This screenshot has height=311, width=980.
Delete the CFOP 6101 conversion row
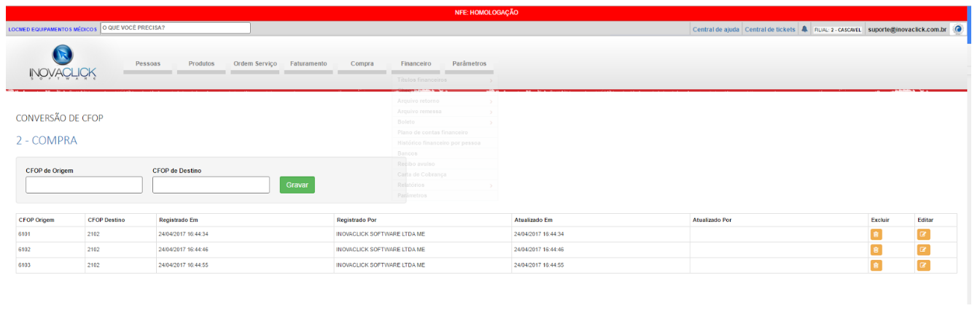point(876,234)
